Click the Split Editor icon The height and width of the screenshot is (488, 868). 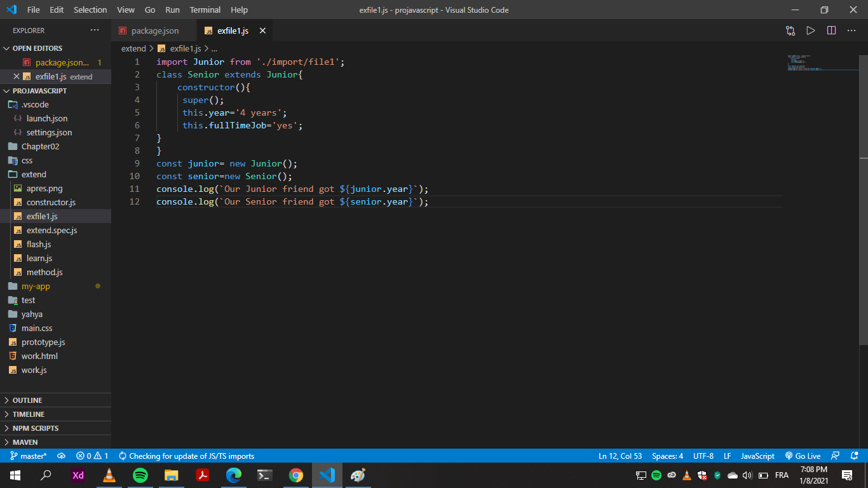click(832, 30)
